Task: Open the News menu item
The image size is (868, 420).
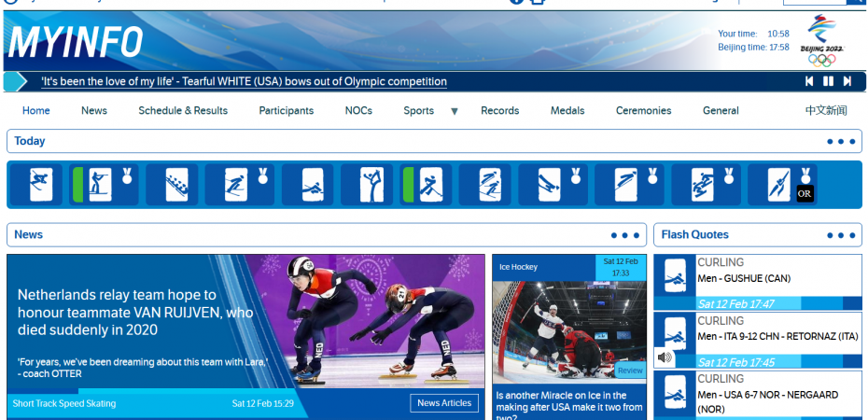Action: point(94,111)
